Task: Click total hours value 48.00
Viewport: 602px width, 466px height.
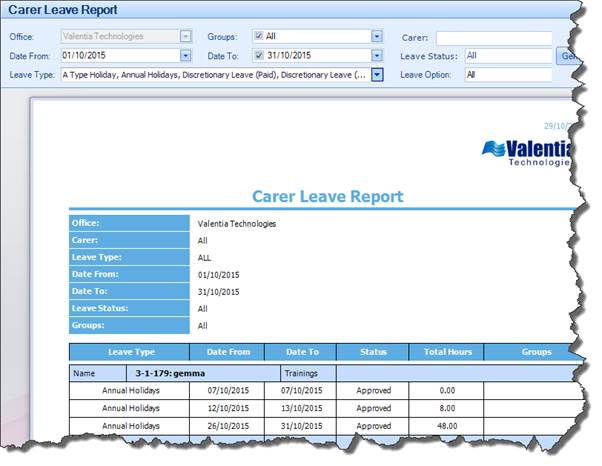Action: pyautogui.click(x=447, y=426)
